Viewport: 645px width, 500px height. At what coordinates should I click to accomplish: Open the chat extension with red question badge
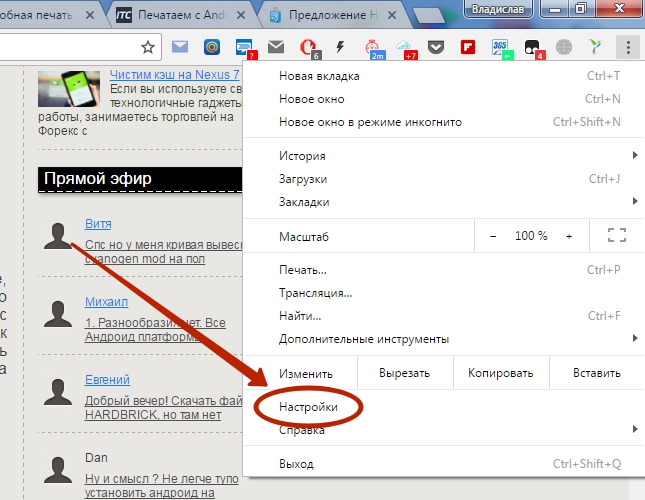tap(246, 49)
